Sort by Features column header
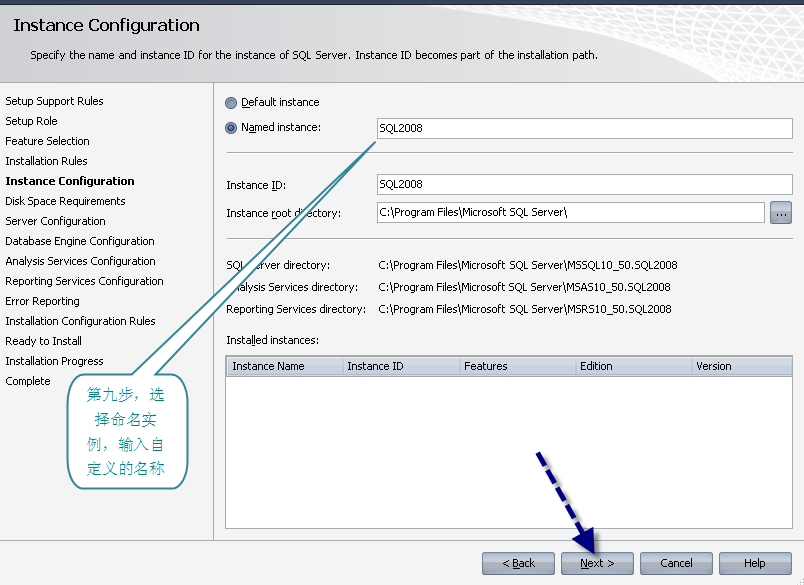 (517, 366)
